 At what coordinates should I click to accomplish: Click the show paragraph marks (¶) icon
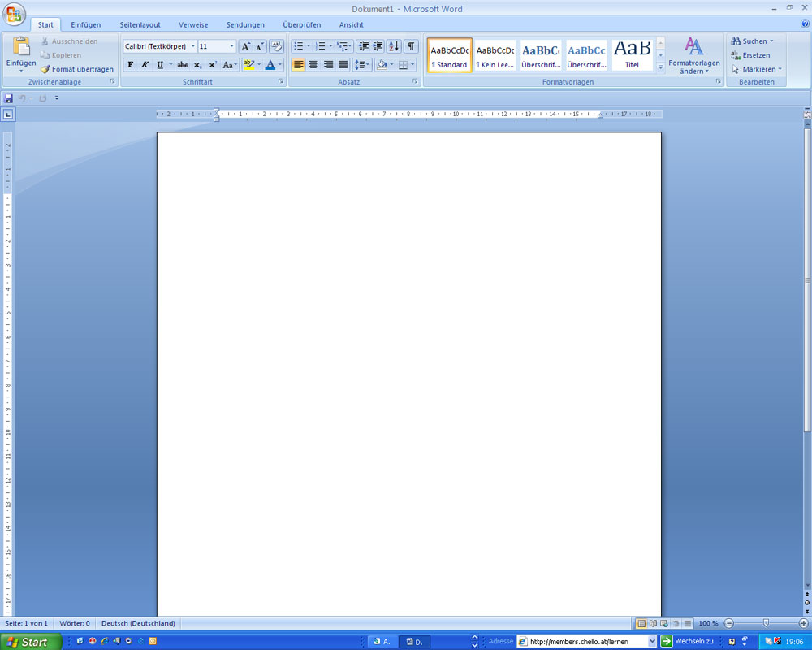[x=411, y=46]
